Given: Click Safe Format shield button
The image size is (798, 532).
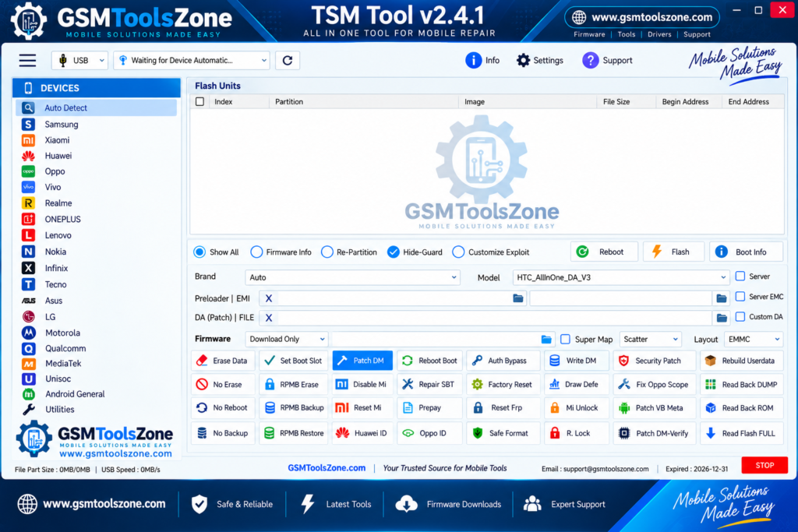Looking at the screenshot, I should (x=502, y=433).
